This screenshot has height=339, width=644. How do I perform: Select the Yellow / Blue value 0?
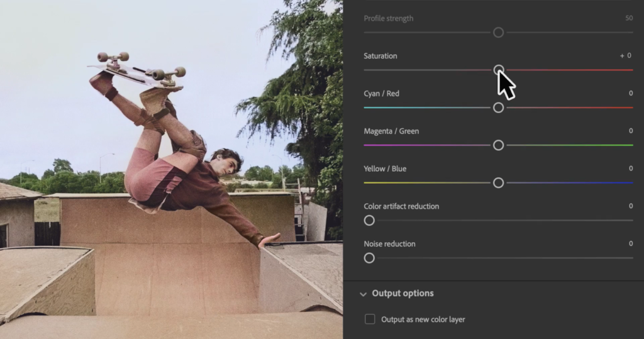click(x=631, y=169)
